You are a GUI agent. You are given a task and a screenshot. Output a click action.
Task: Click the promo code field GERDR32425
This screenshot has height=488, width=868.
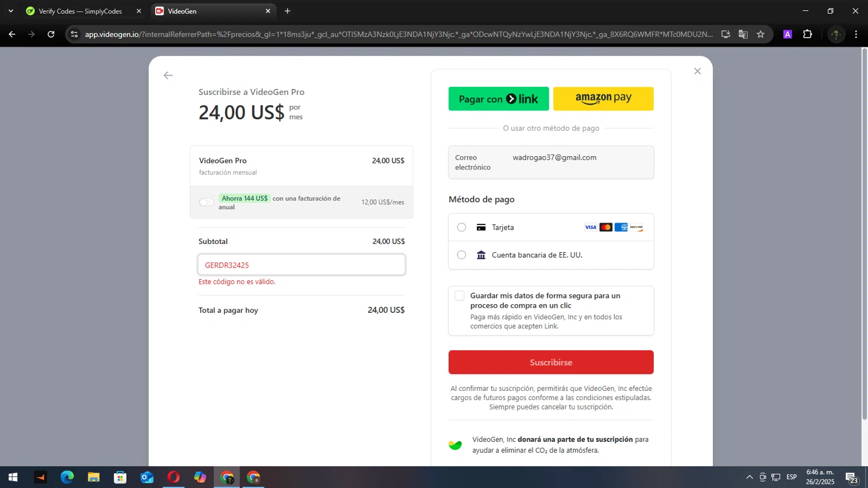pos(301,265)
